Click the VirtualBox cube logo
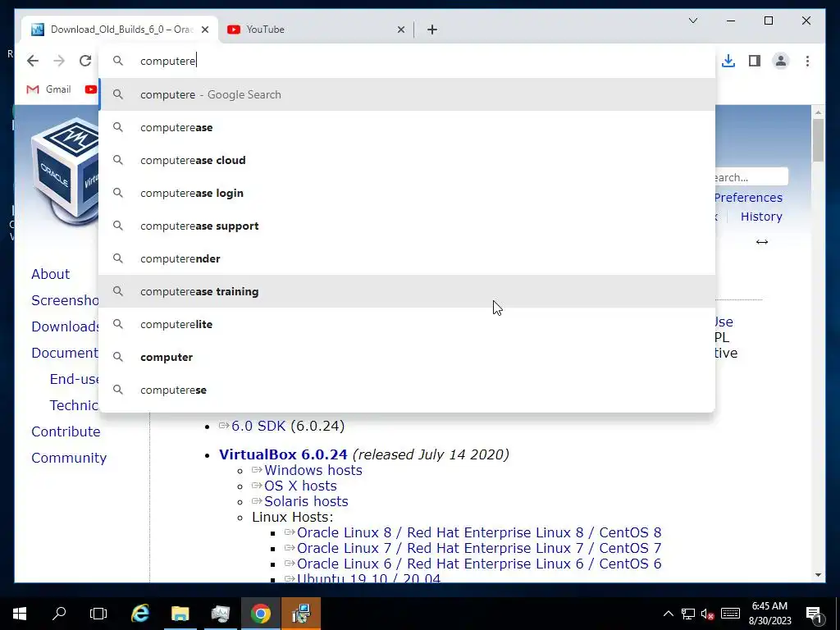840x630 pixels. [x=66, y=171]
